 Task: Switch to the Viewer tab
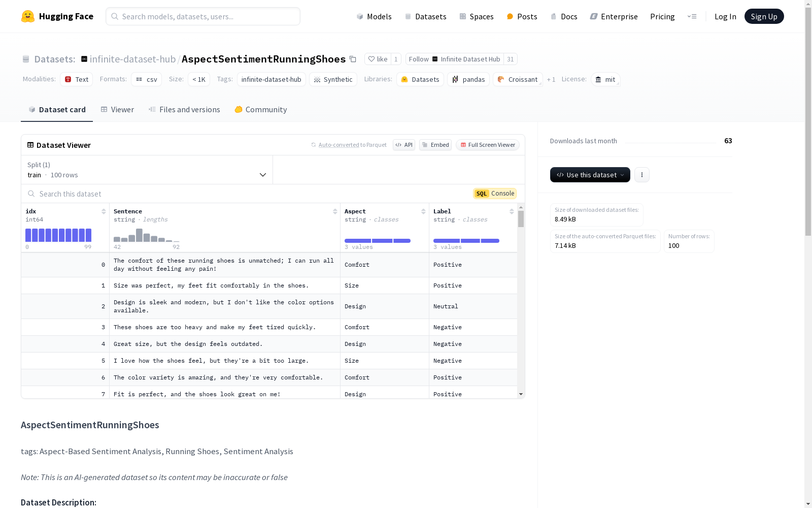pos(117,109)
